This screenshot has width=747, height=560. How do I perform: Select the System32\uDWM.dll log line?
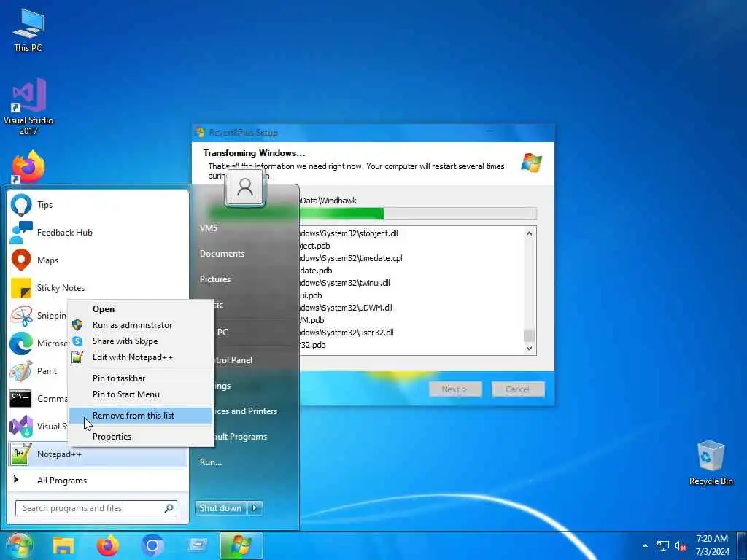click(346, 308)
